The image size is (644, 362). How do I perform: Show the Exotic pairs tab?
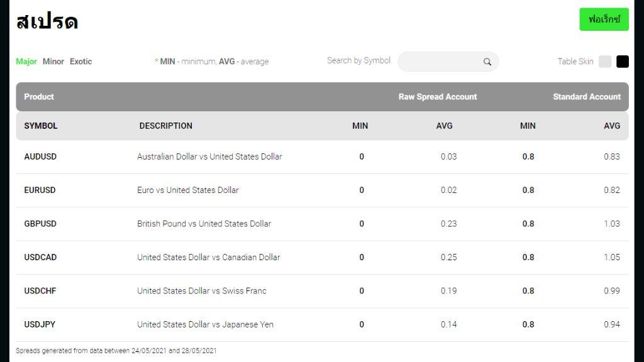click(80, 62)
